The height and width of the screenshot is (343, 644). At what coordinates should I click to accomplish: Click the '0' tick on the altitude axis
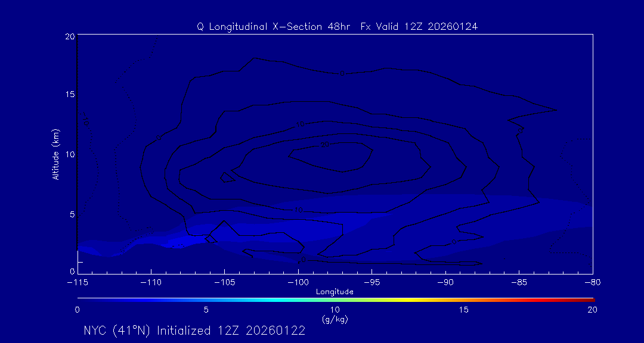click(72, 271)
